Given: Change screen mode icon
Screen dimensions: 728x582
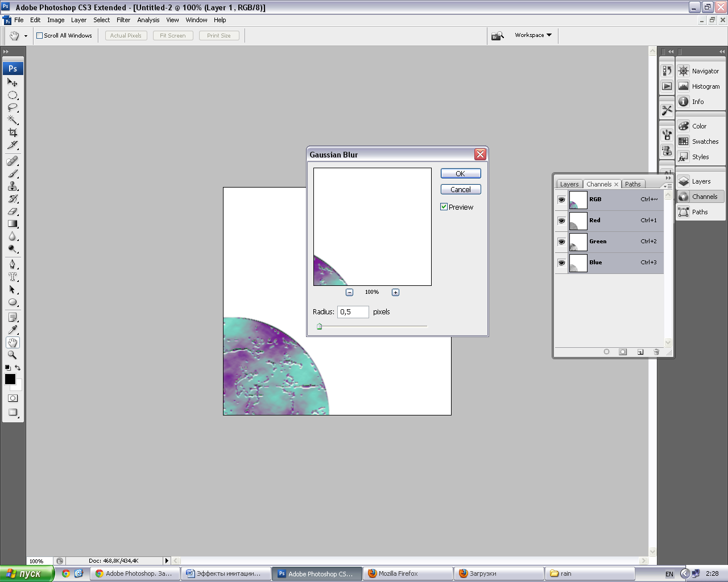Looking at the screenshot, I should (13, 413).
